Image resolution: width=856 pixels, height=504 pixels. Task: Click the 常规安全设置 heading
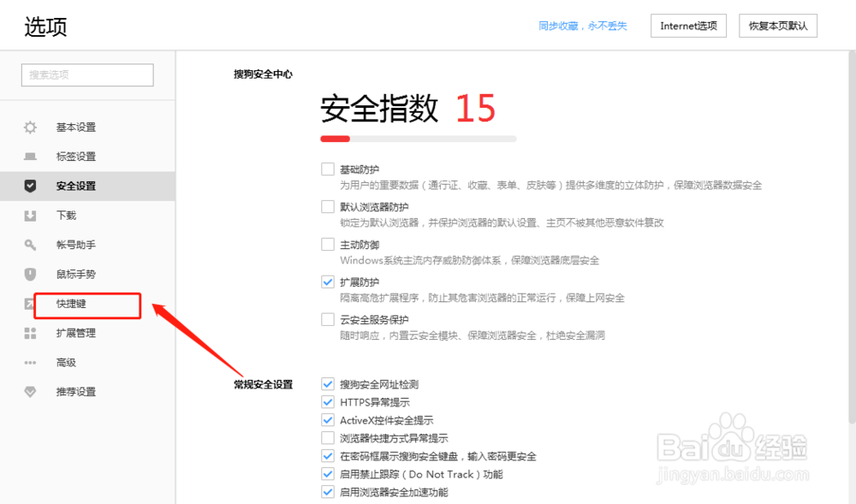(263, 384)
